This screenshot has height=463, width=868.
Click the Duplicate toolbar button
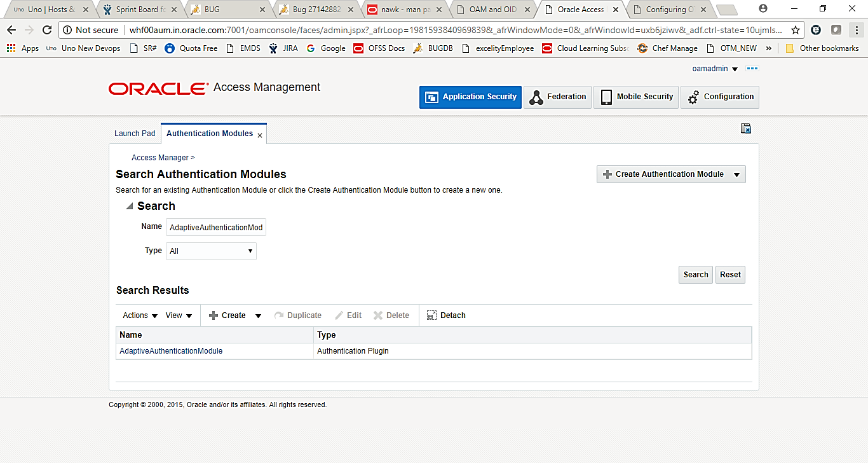298,315
